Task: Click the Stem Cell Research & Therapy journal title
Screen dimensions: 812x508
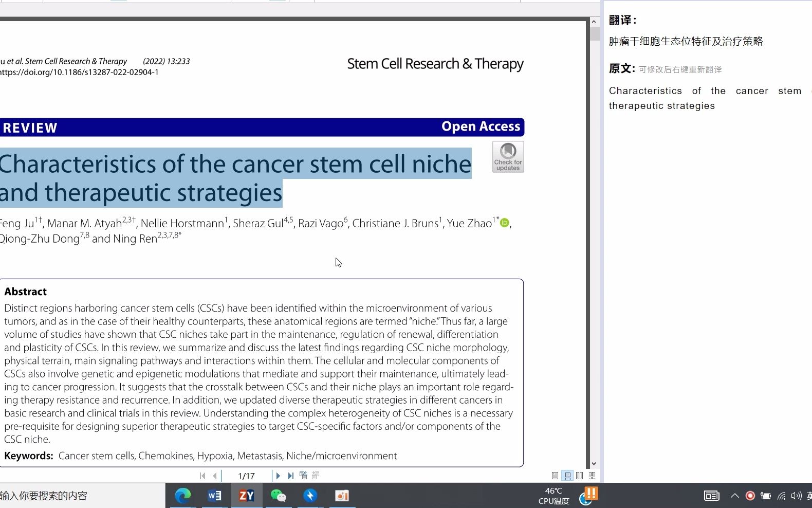Action: coord(435,64)
